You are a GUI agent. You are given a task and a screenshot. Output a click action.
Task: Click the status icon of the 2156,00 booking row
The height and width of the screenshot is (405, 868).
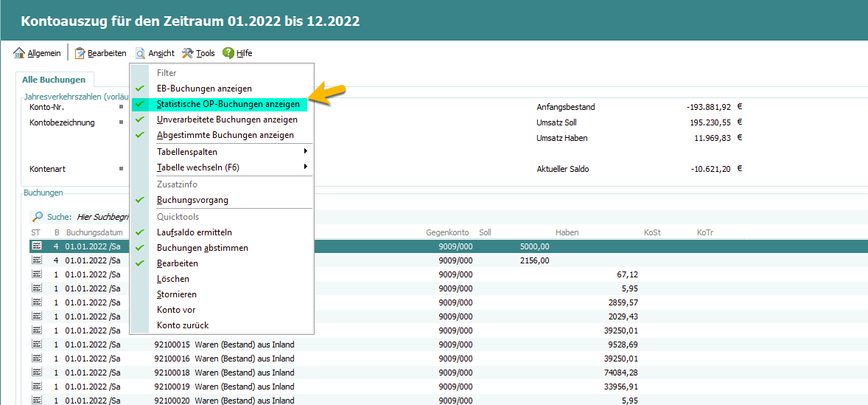(x=37, y=260)
